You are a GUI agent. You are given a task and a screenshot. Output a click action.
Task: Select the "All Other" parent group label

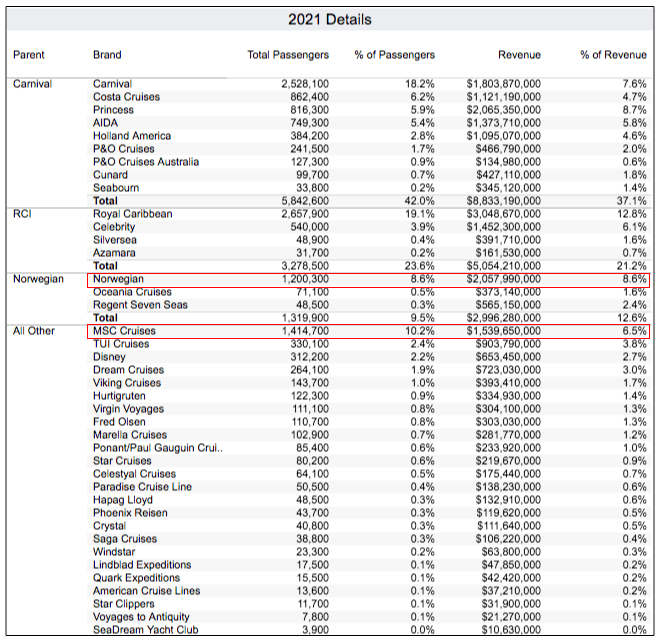click(35, 331)
